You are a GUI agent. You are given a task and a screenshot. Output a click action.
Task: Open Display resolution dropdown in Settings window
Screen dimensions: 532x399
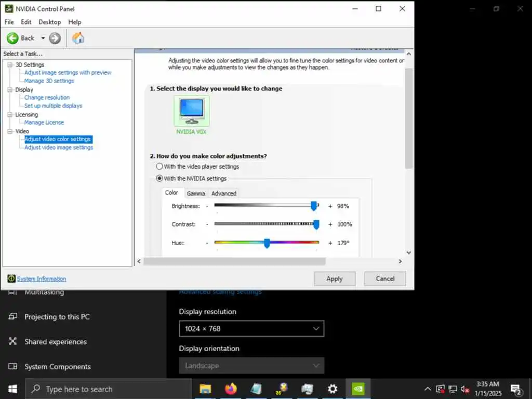coord(251,328)
